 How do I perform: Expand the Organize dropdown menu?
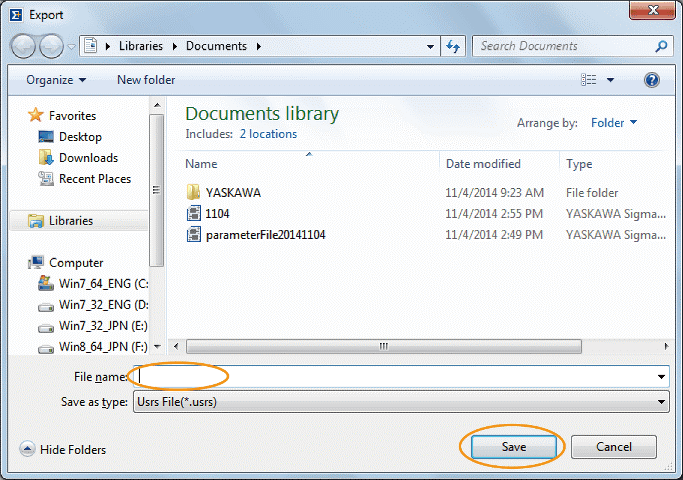coord(56,80)
